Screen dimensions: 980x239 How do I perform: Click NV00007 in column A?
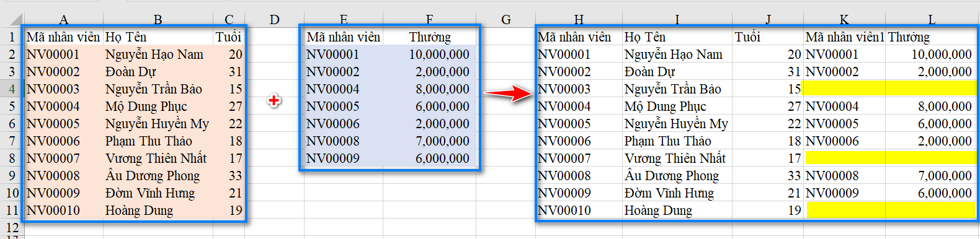point(53,159)
